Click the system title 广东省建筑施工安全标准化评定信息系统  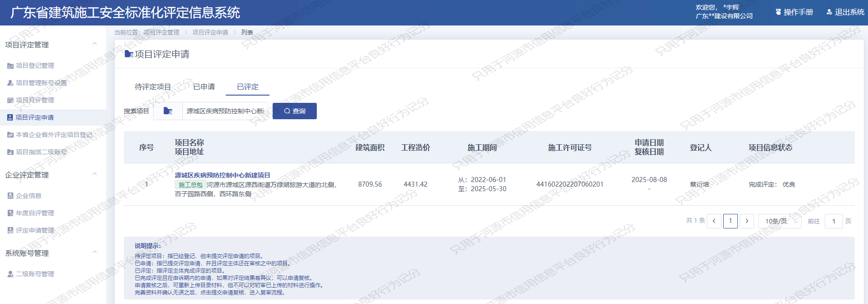(125, 13)
